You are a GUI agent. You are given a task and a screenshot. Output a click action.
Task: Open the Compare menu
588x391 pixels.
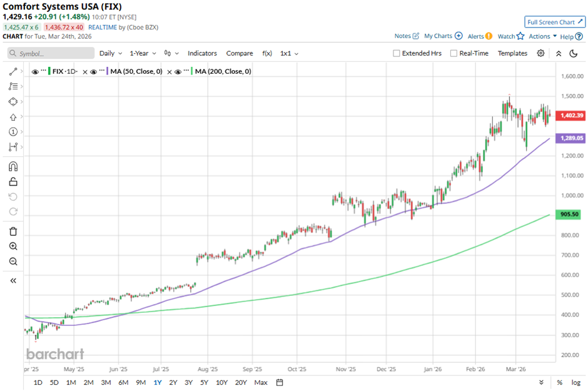coord(239,53)
